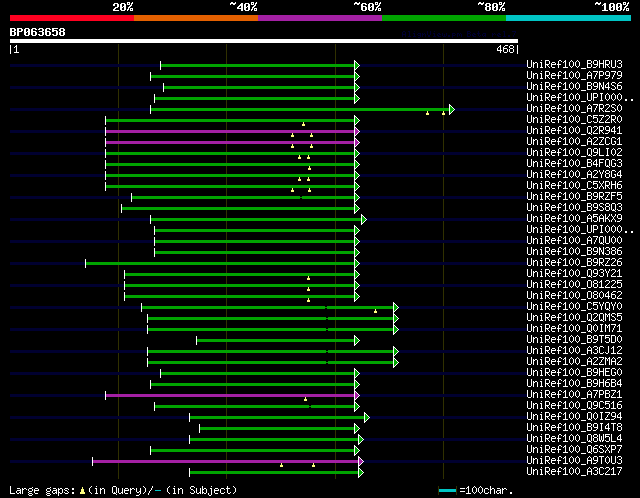The height and width of the screenshot is (498, 640).
Task: Open hit UniRef100_B9N4S6
Action: point(574,86)
